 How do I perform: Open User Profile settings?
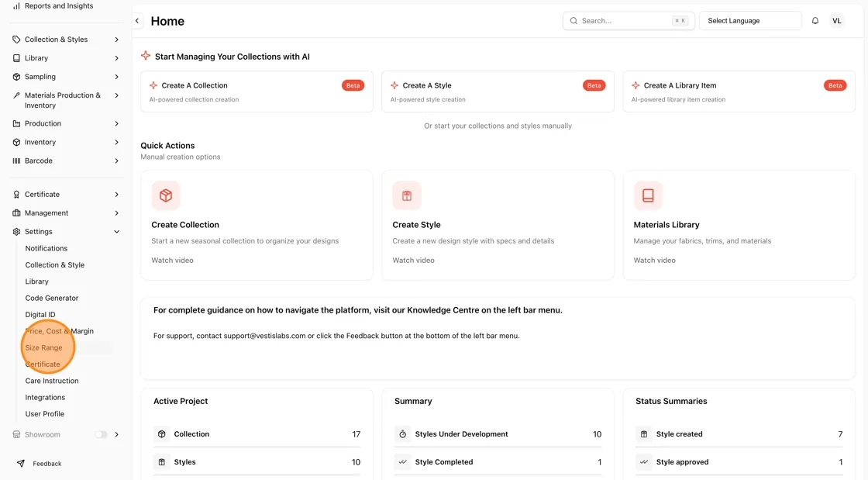click(44, 414)
